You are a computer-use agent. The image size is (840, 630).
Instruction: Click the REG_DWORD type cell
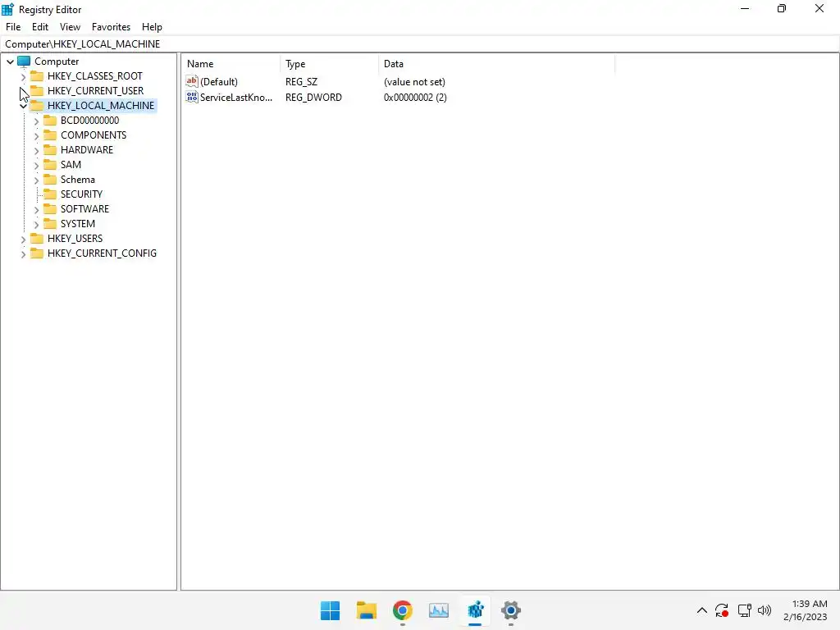coord(313,98)
